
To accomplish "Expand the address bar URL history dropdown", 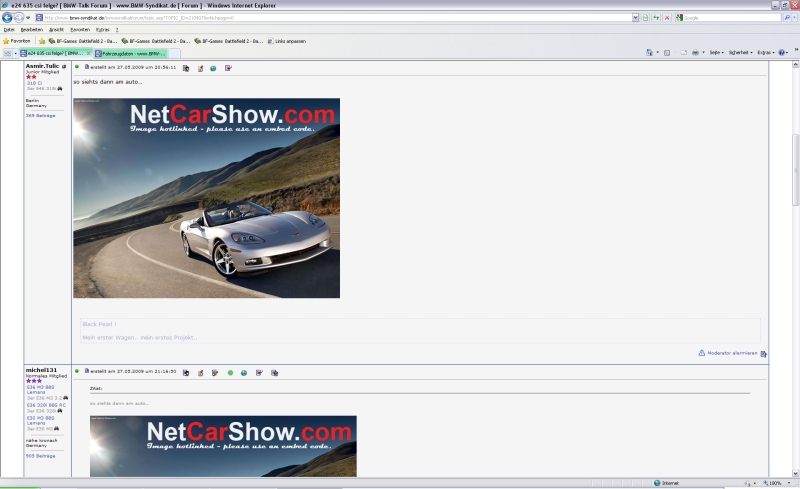I will coord(635,17).
